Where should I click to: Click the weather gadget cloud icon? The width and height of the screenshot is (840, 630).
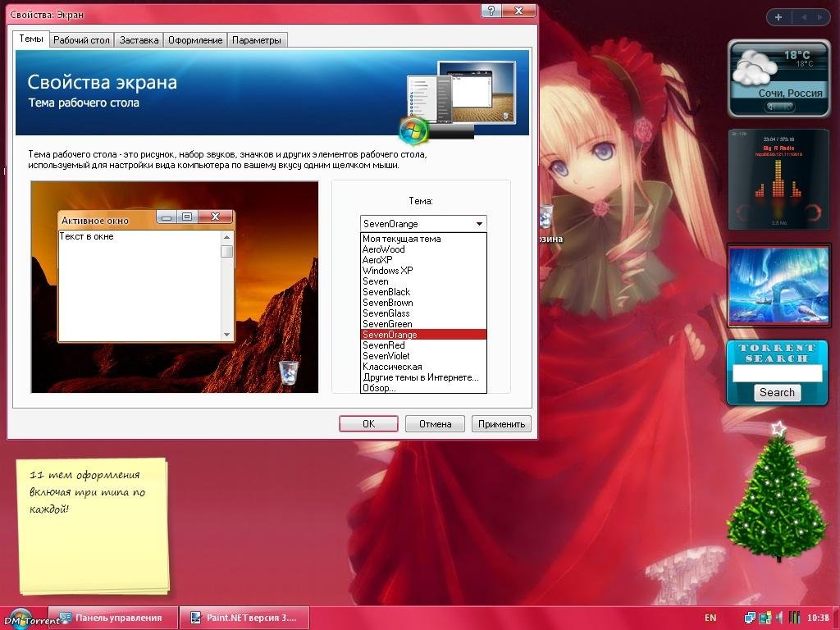click(x=755, y=69)
